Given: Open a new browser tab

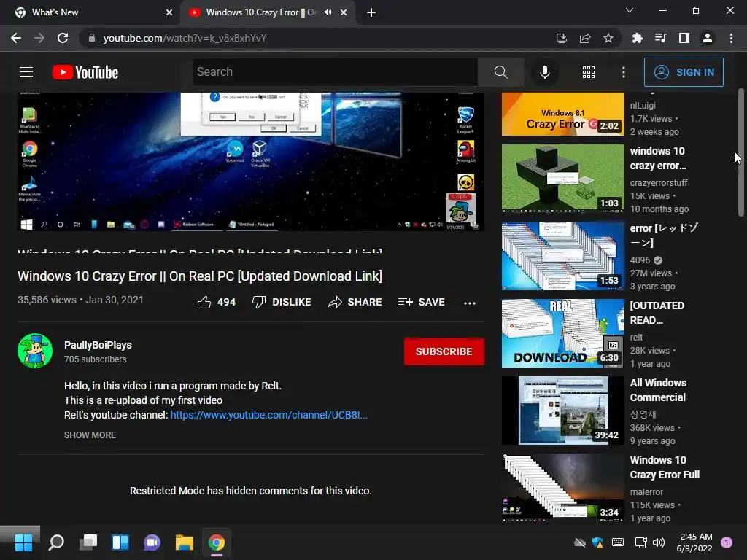Looking at the screenshot, I should pos(371,12).
